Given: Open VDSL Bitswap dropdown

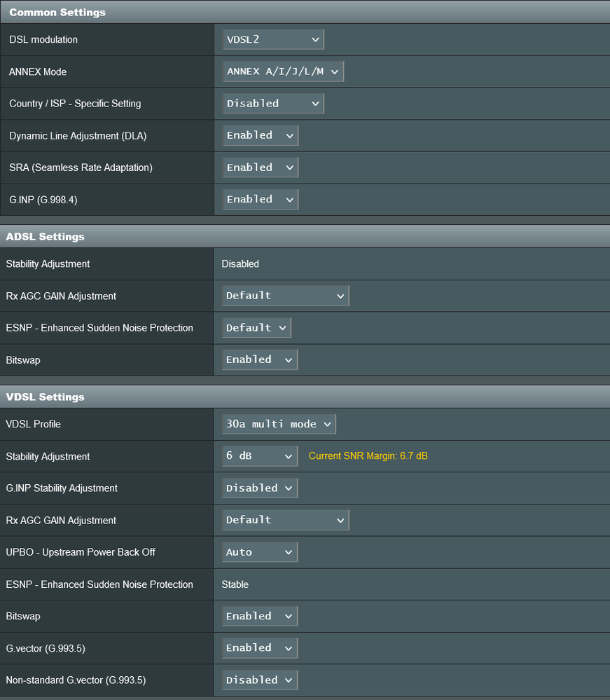Looking at the screenshot, I should [260, 616].
